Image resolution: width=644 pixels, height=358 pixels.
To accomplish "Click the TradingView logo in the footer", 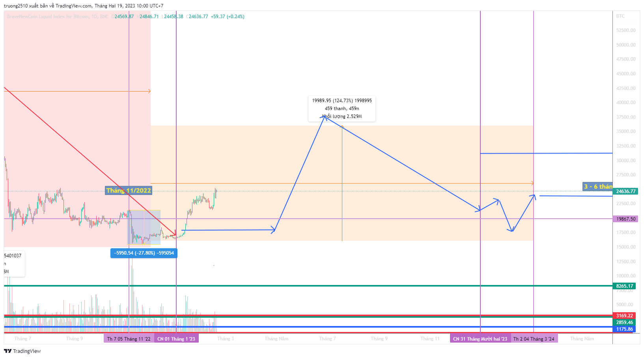I will (x=22, y=351).
